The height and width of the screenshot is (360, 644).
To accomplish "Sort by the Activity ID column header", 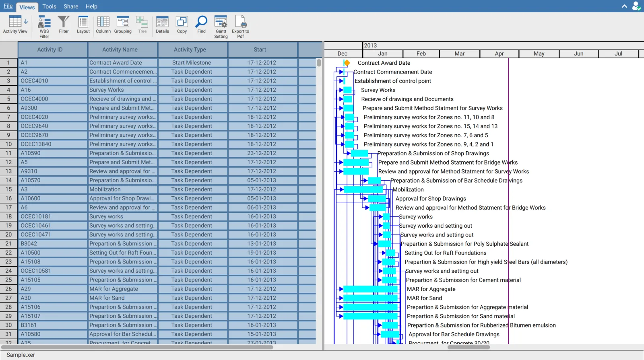I will coord(53,49).
